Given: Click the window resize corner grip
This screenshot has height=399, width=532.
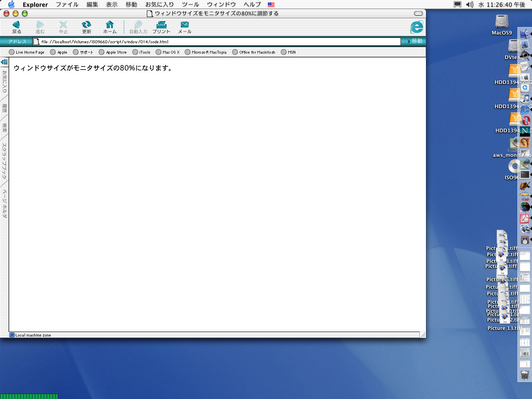Looking at the screenshot, I should (x=423, y=335).
